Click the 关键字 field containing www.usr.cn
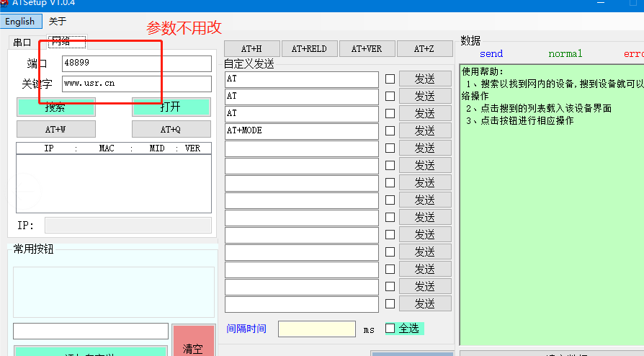The width and height of the screenshot is (644, 356). (136, 84)
